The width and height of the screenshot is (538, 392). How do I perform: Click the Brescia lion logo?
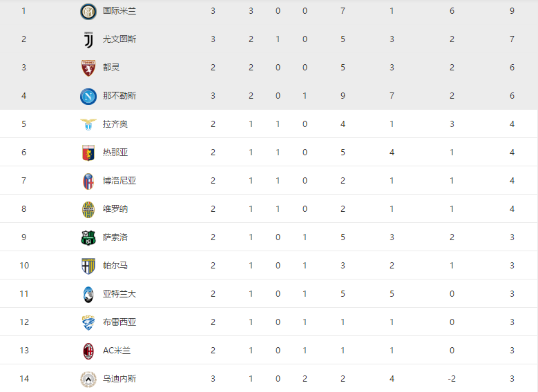pyautogui.click(x=88, y=323)
